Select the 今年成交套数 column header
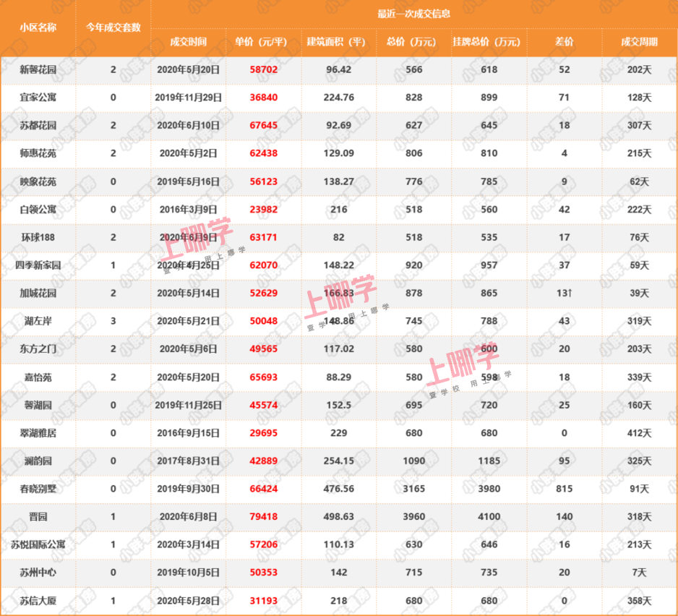 point(113,27)
